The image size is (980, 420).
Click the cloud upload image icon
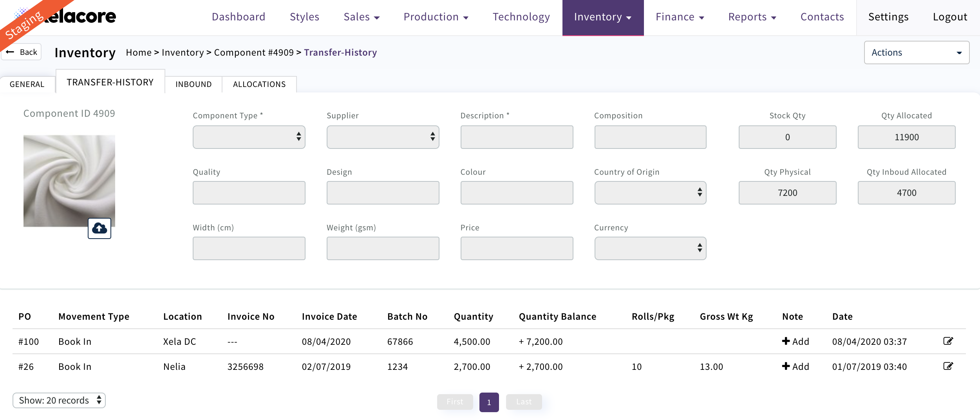(99, 228)
